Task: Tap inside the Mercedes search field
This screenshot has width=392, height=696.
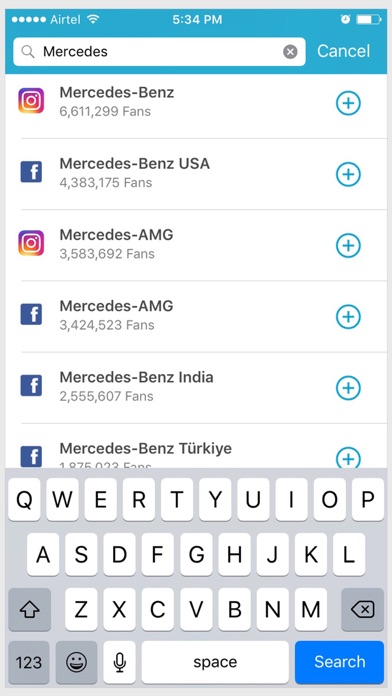Action: pyautogui.click(x=159, y=52)
